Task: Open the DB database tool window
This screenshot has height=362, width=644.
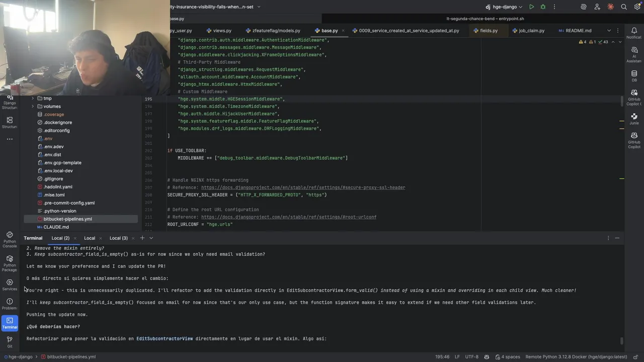Action: click(x=634, y=76)
